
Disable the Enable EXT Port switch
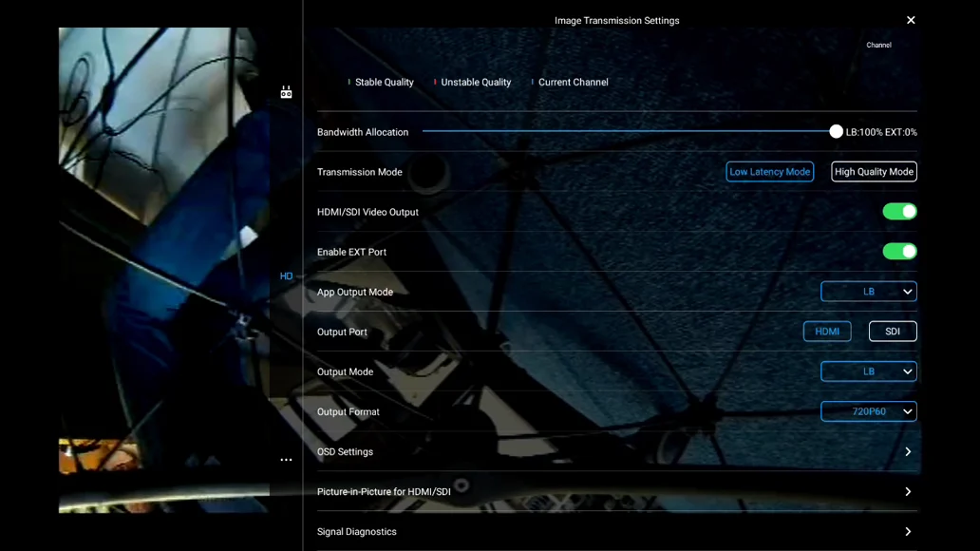click(x=898, y=252)
